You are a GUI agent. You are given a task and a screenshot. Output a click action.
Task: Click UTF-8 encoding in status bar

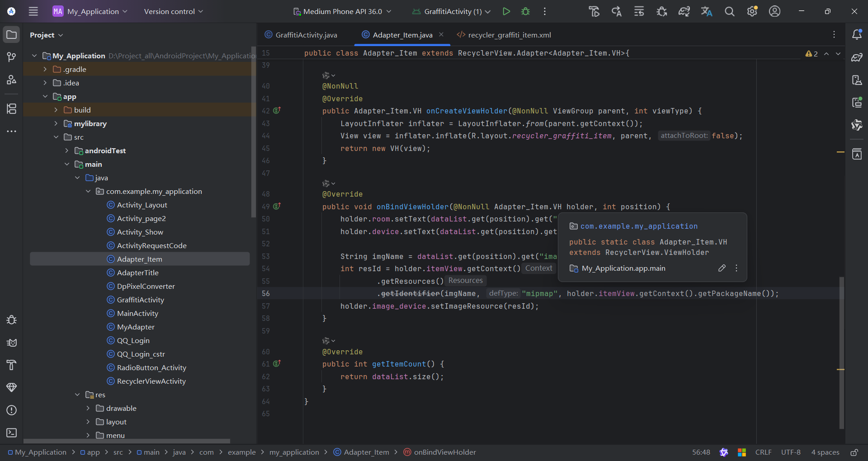790,452
